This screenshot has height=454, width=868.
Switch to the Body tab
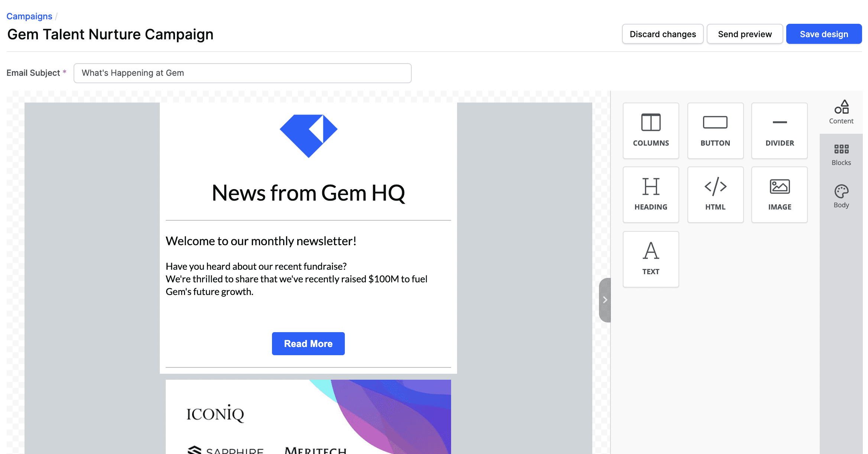841,197
